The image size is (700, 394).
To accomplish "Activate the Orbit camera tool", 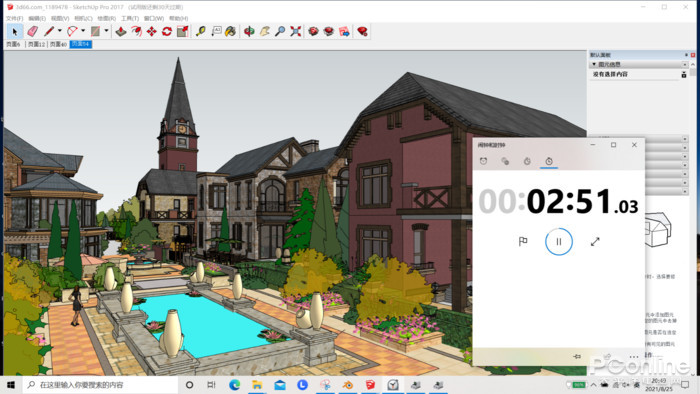I will (249, 31).
